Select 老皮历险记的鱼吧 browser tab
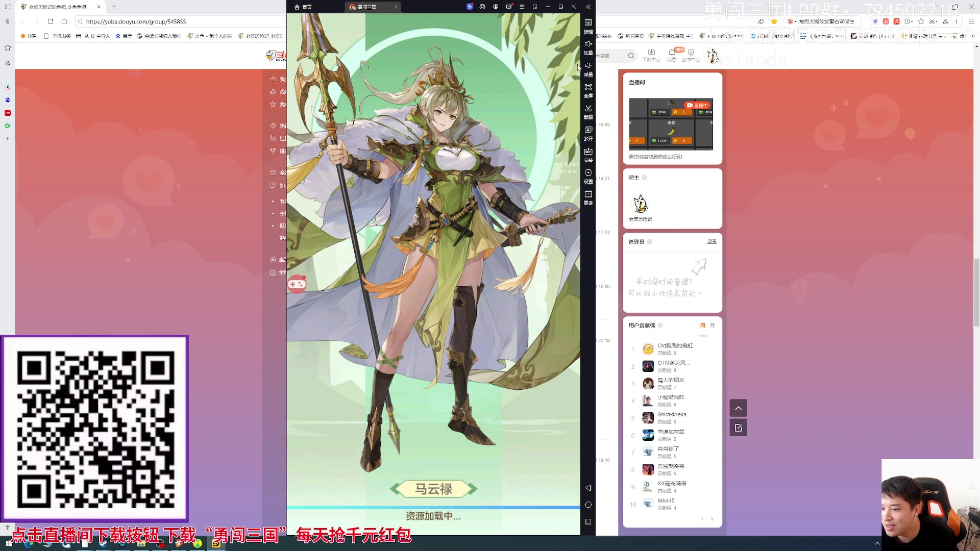 60,7
